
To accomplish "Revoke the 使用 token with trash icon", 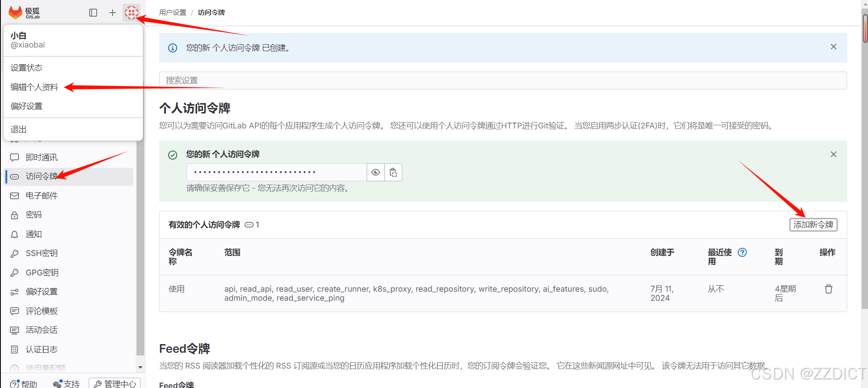I will (x=829, y=289).
